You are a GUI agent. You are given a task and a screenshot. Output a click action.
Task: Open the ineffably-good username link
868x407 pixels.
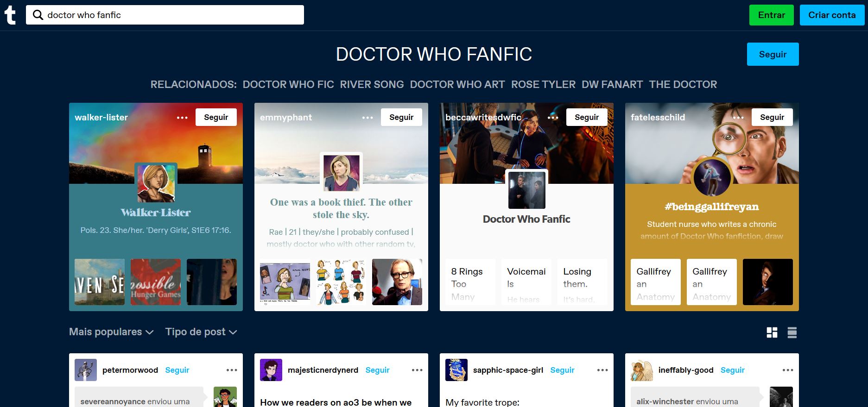coord(686,370)
